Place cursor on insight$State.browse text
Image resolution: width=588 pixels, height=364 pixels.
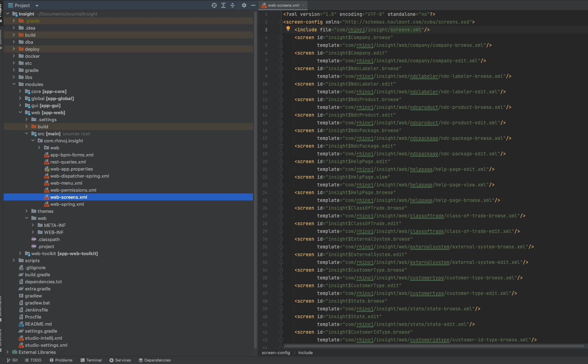tap(356, 301)
